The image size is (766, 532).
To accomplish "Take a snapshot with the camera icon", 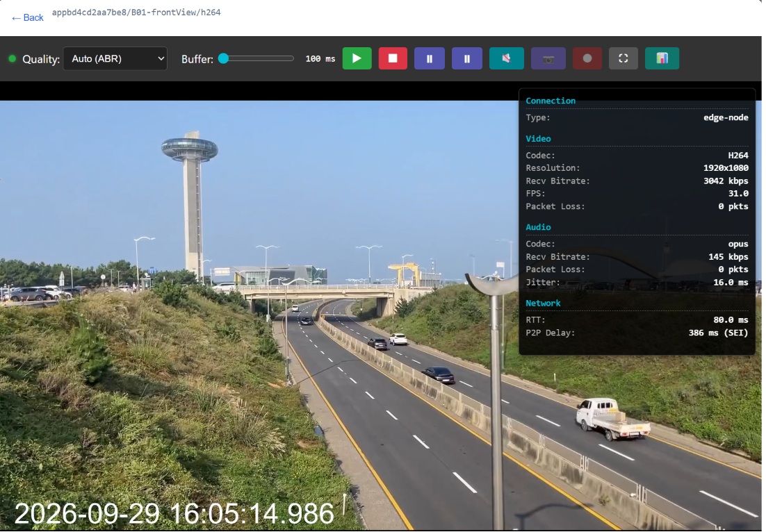I will pos(548,58).
